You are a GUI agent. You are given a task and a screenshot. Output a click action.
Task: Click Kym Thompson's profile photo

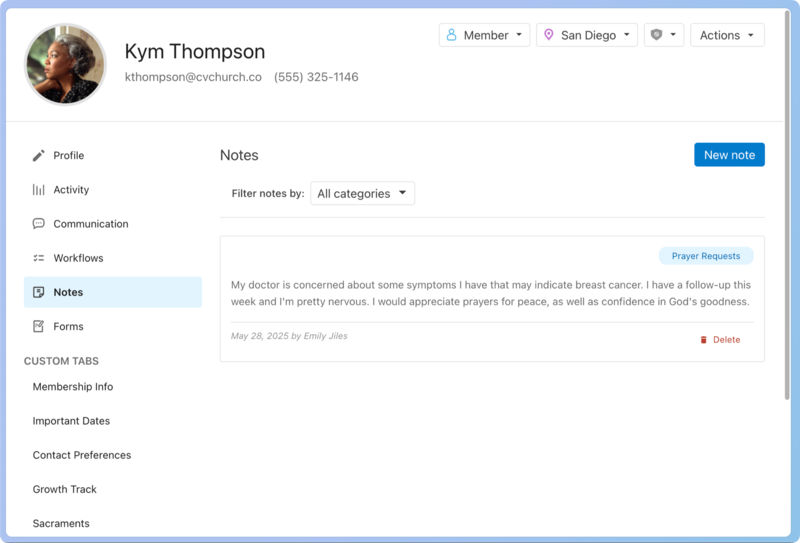(x=65, y=64)
